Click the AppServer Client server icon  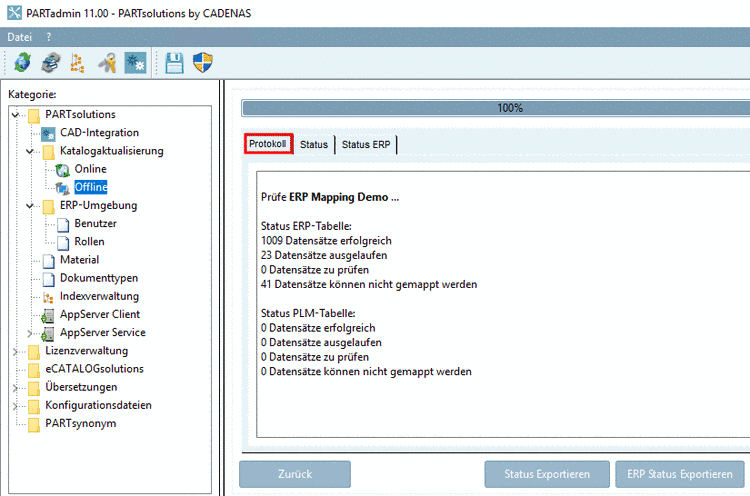coord(47,316)
